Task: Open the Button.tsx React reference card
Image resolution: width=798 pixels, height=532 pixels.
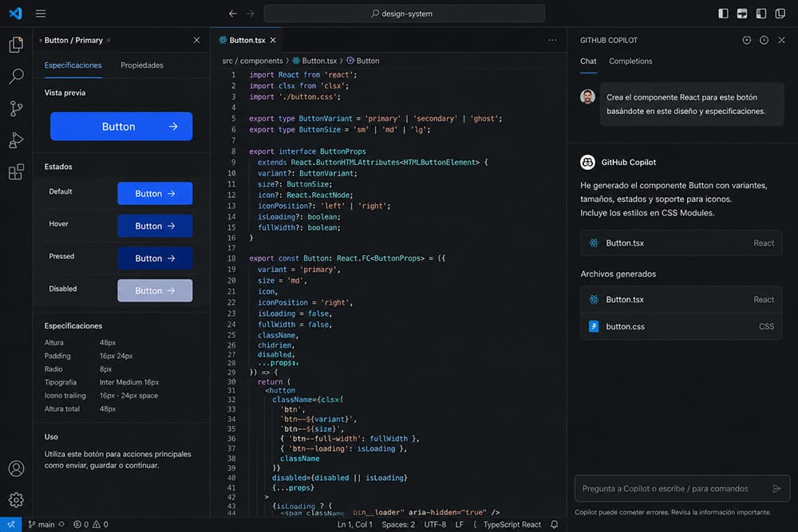Action: pyautogui.click(x=681, y=243)
